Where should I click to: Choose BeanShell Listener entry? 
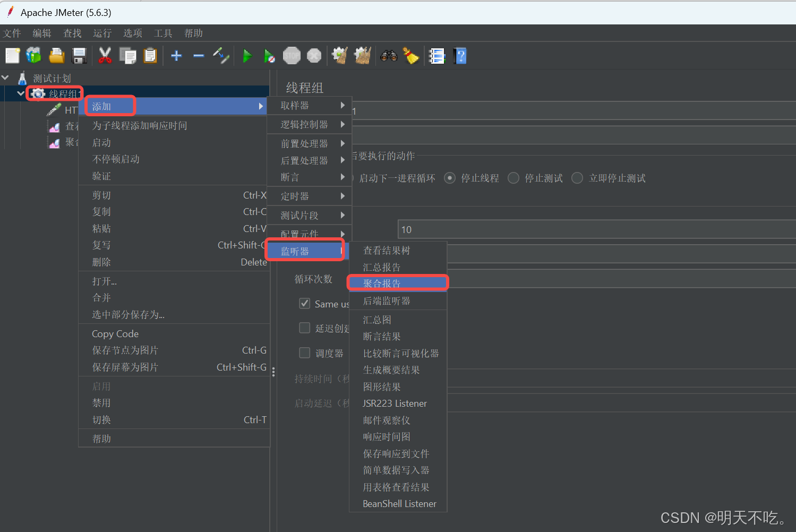(x=398, y=504)
